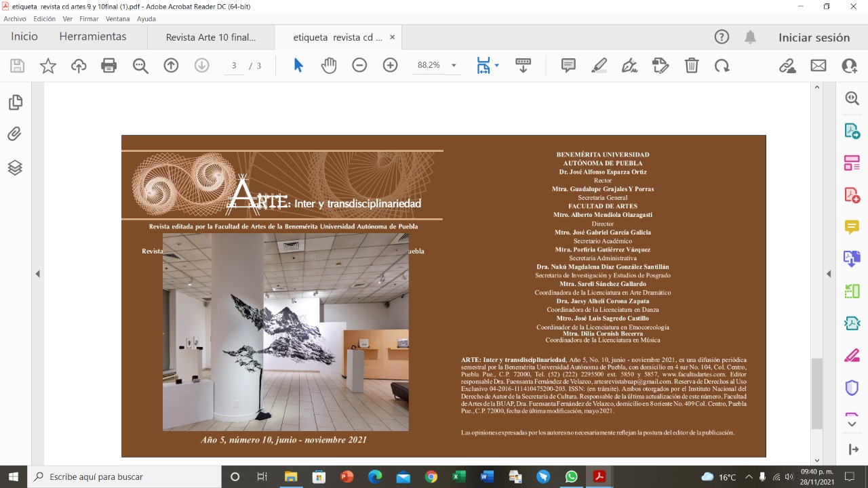The image size is (868, 488).
Task: Open the Ventana menu
Action: (x=118, y=19)
